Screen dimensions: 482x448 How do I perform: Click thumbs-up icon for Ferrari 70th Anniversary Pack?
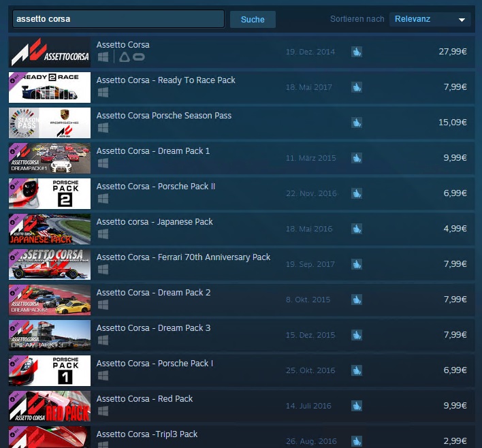click(x=357, y=263)
